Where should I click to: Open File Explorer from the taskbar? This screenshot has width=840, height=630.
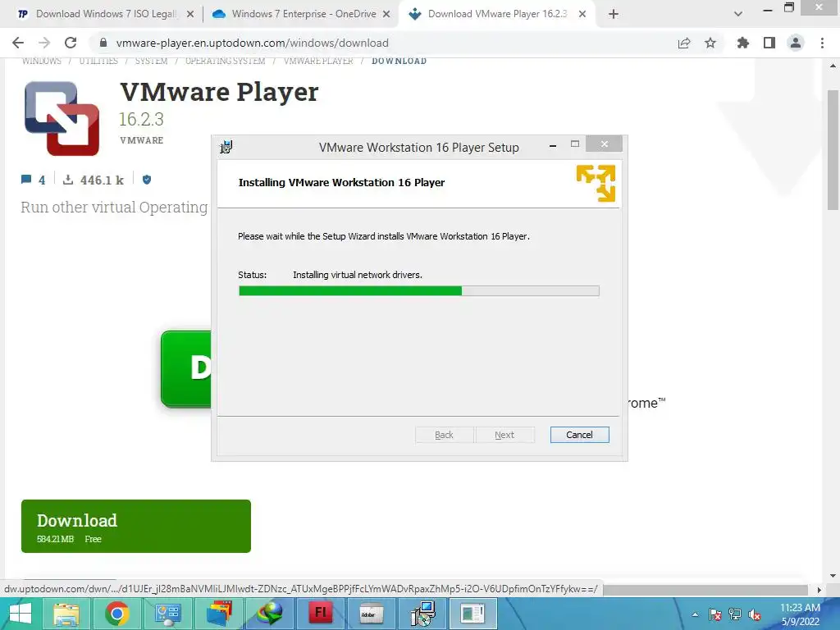66,614
